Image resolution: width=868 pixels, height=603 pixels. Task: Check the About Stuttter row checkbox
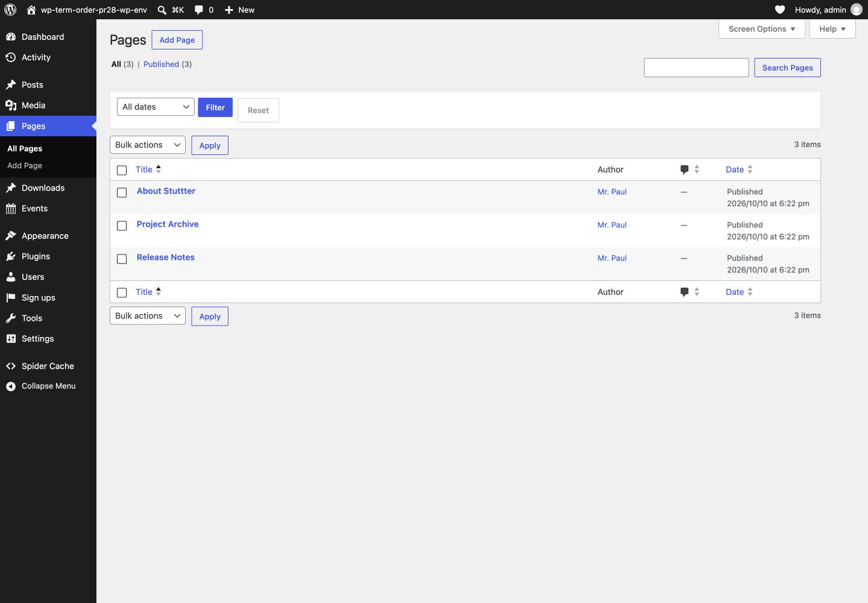coord(122,192)
